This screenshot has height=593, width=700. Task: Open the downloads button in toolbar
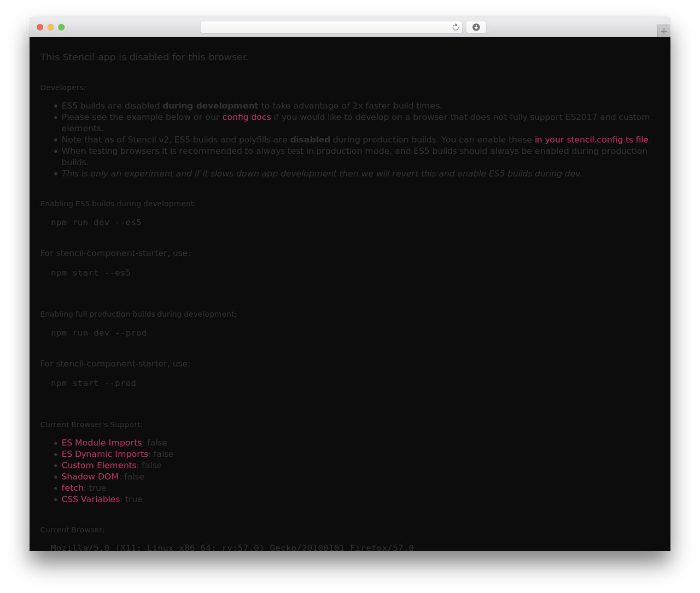(x=476, y=27)
